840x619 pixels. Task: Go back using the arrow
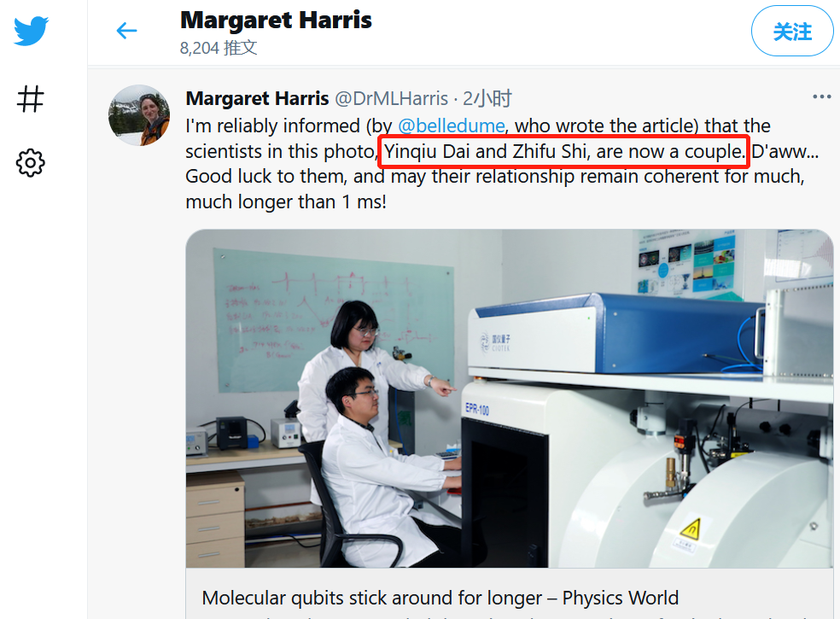tap(127, 31)
